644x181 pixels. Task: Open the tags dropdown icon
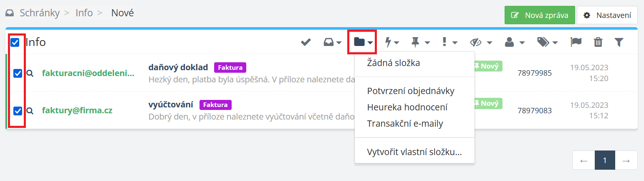point(547,42)
